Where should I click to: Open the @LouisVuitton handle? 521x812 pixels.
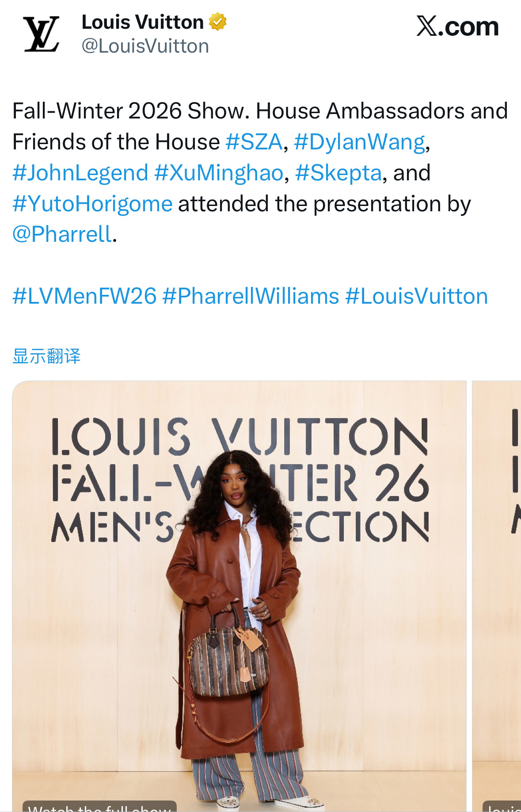(x=145, y=46)
